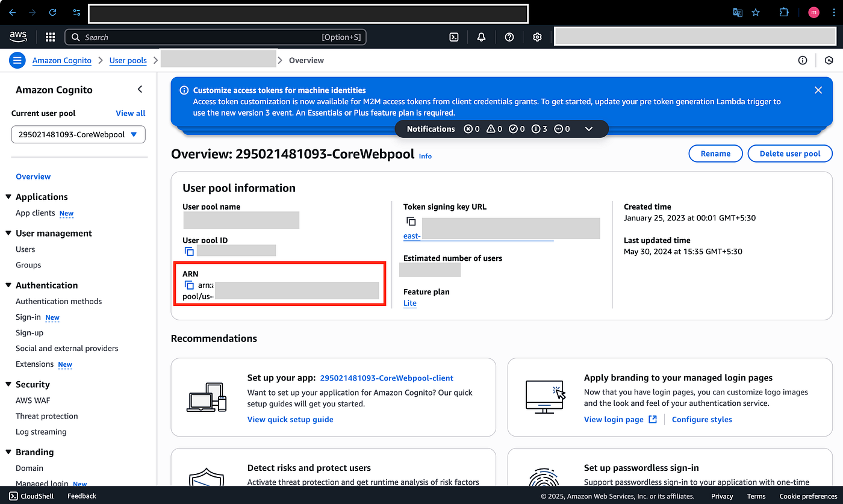
Task: Click the translate page icon
Action: coord(738,12)
